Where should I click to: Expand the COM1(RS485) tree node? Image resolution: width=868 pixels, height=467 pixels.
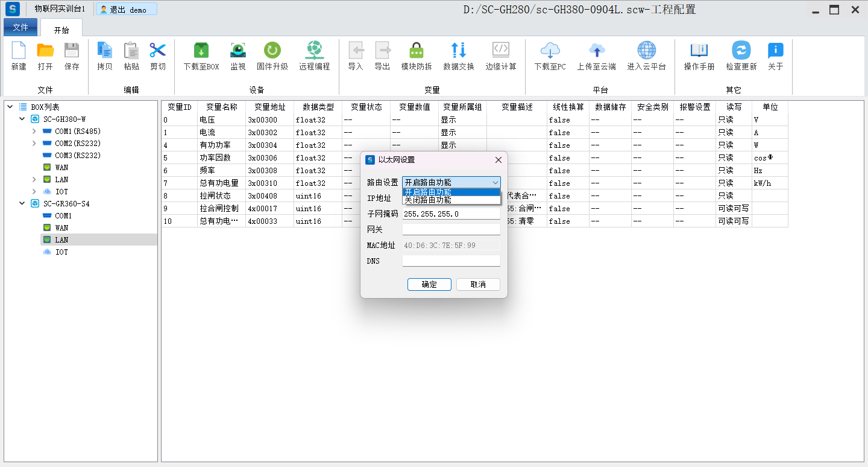34,132
